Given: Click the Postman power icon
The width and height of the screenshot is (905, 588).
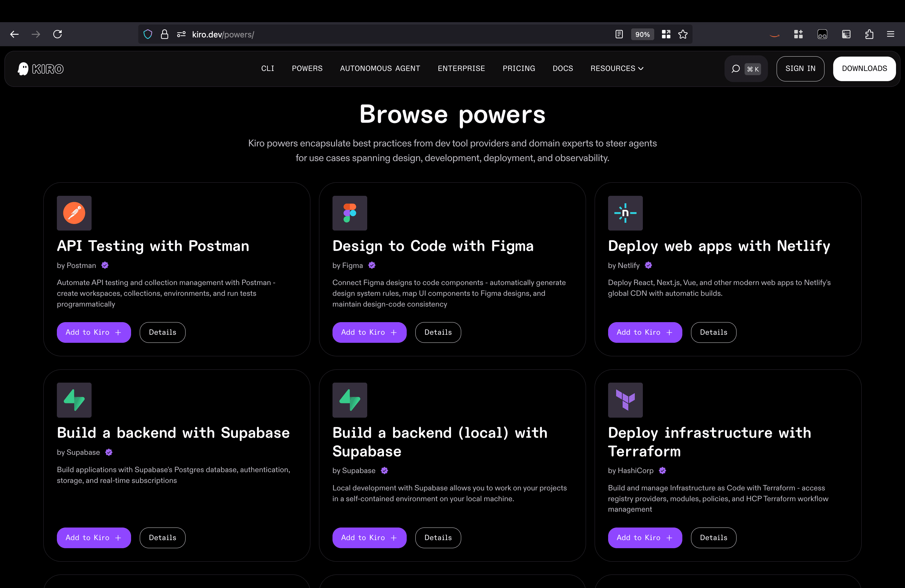Looking at the screenshot, I should click(74, 213).
